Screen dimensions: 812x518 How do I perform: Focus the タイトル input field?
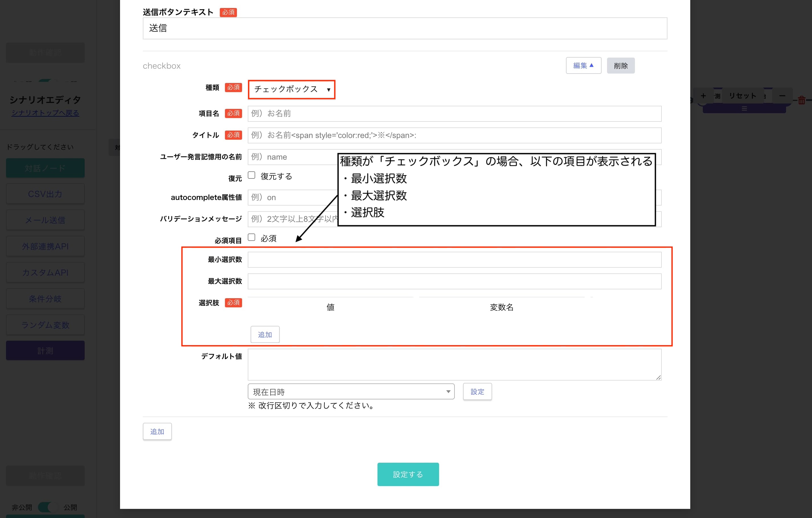454,135
